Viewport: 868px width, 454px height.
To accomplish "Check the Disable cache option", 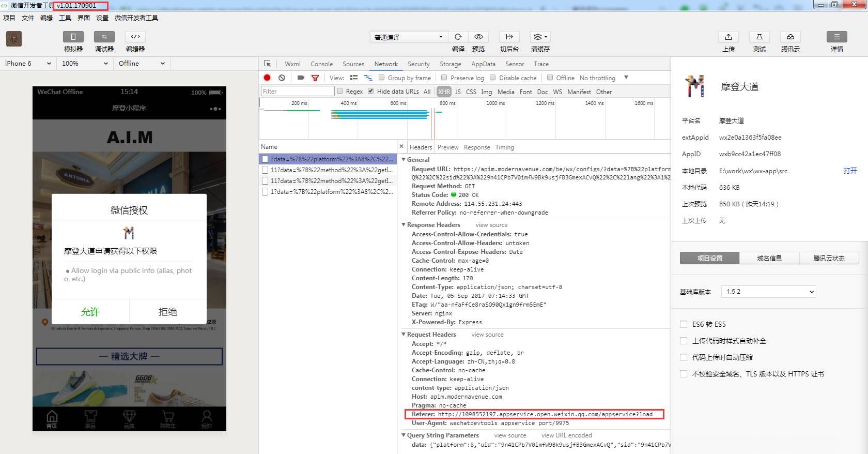I will click(x=492, y=78).
